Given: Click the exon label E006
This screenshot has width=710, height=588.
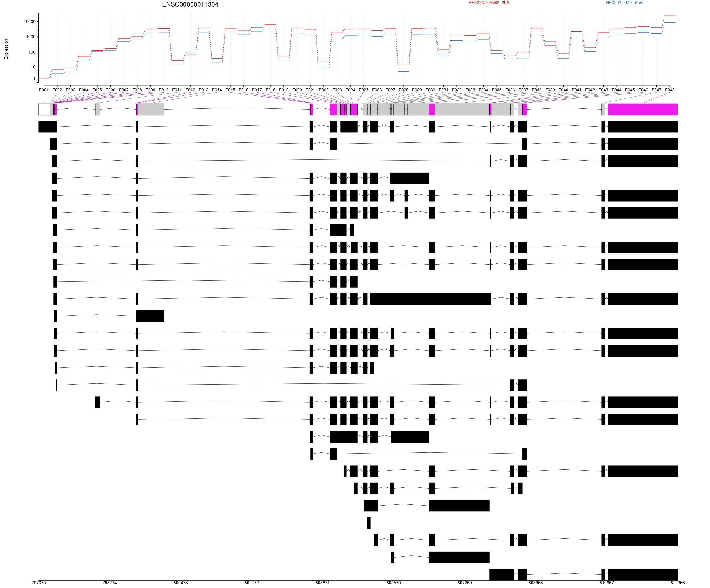Looking at the screenshot, I should [111, 90].
